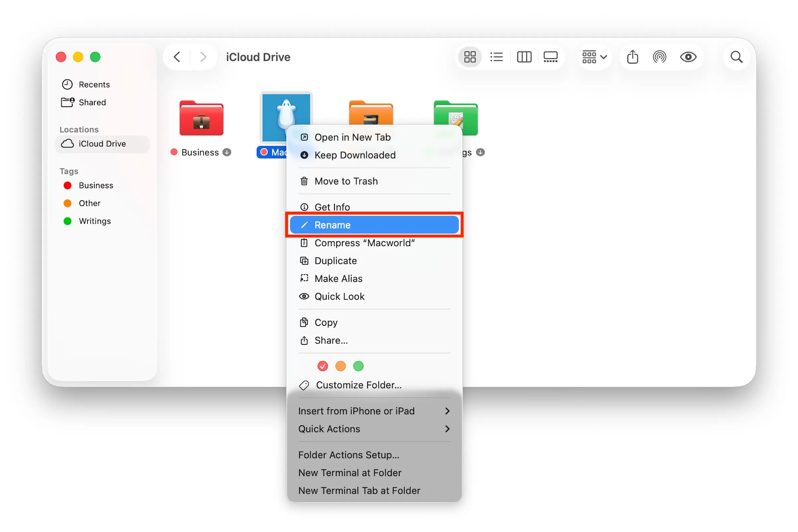Open AirDrop from the toolbar
Screen dimensions: 798x532
tap(659, 57)
